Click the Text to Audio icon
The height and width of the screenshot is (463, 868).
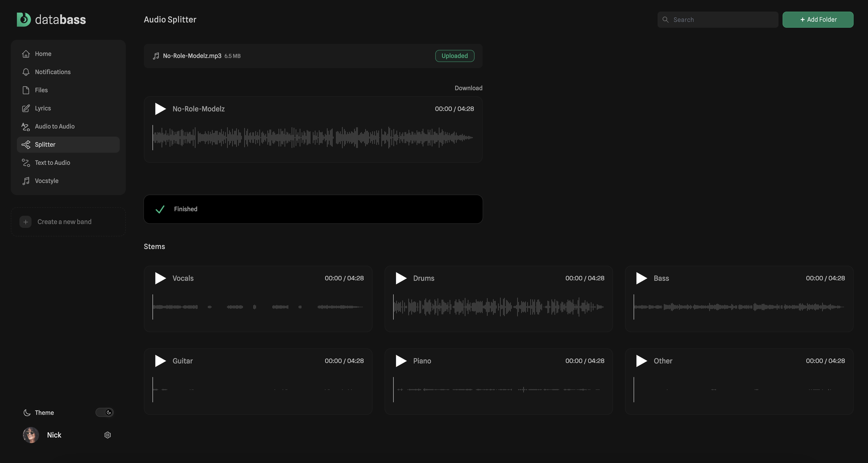tap(26, 163)
